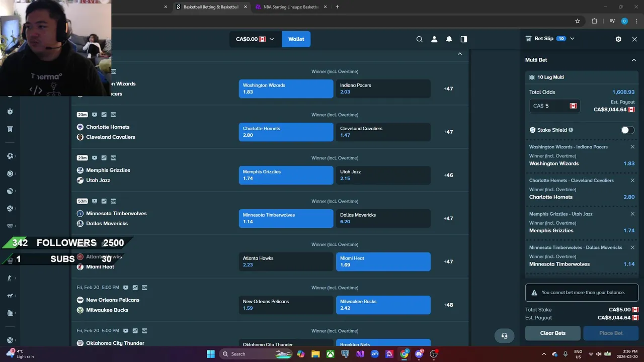Select Cleveland Cavaliers 1.47 odds

[x=383, y=132]
